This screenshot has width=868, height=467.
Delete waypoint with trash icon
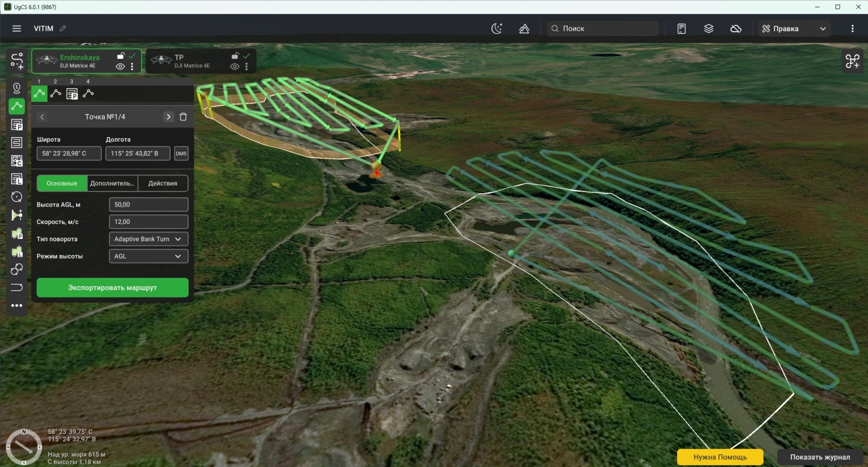(183, 117)
